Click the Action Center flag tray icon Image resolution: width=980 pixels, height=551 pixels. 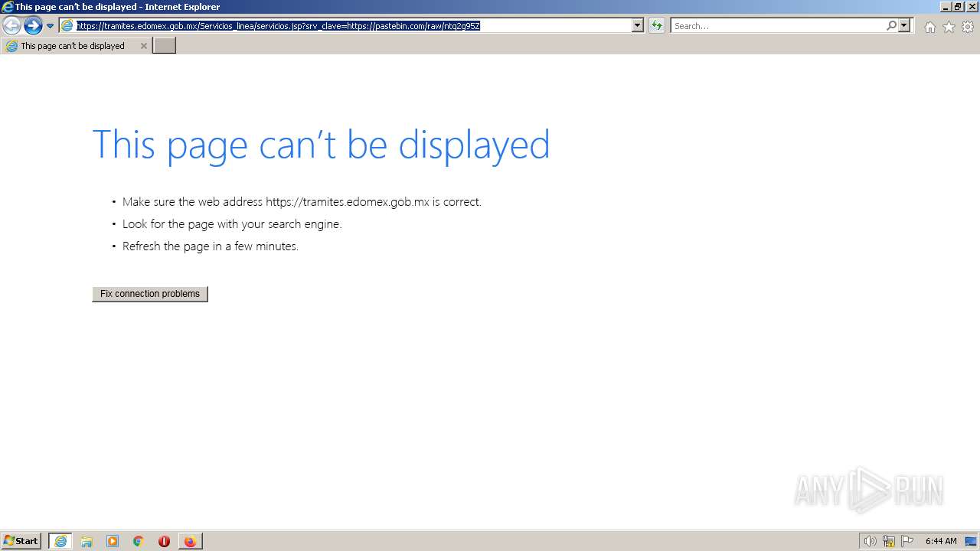(907, 541)
